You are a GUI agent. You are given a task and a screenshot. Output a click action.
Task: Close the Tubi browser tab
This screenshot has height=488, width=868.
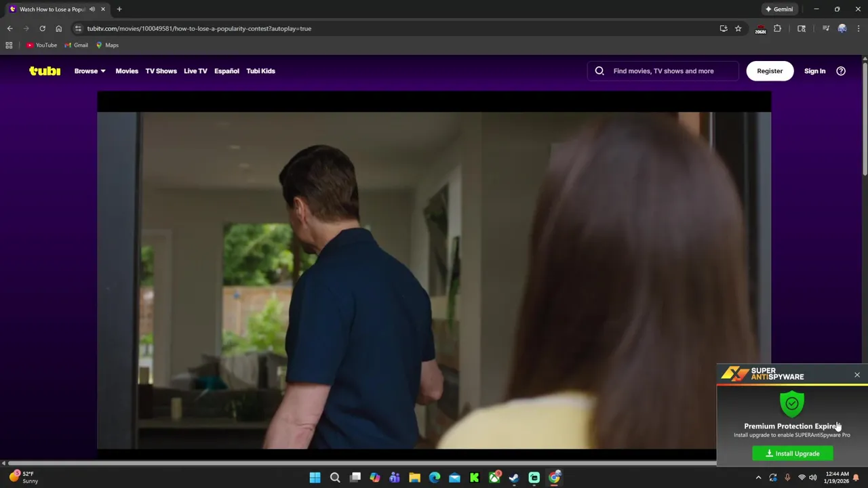(103, 9)
